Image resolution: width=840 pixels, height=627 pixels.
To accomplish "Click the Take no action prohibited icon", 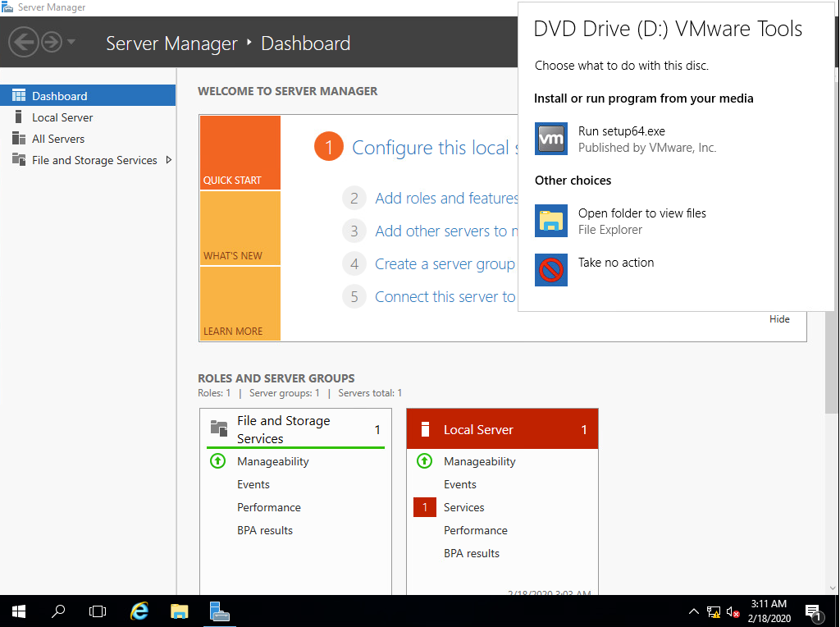I will coord(551,270).
